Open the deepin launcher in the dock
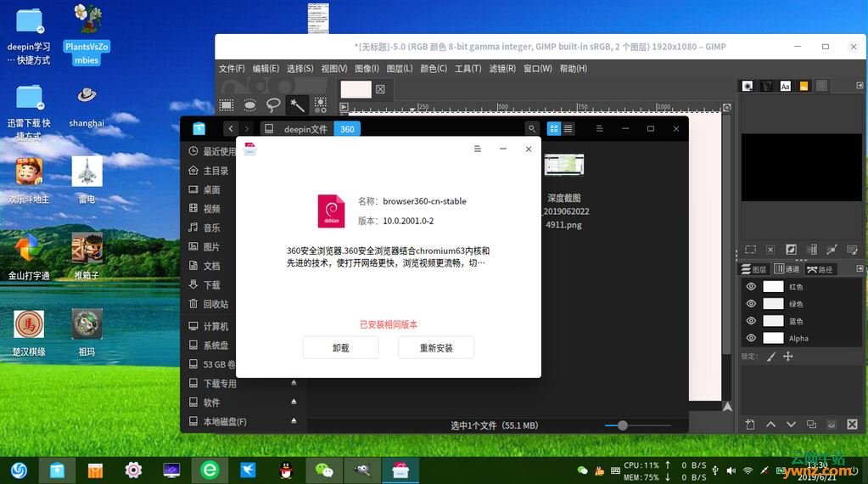868x484 pixels. click(x=19, y=470)
